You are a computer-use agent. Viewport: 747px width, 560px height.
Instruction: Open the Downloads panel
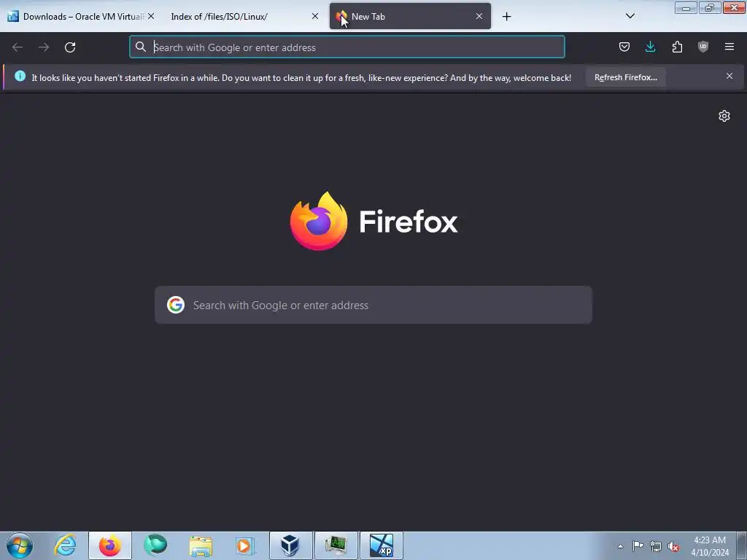(650, 47)
